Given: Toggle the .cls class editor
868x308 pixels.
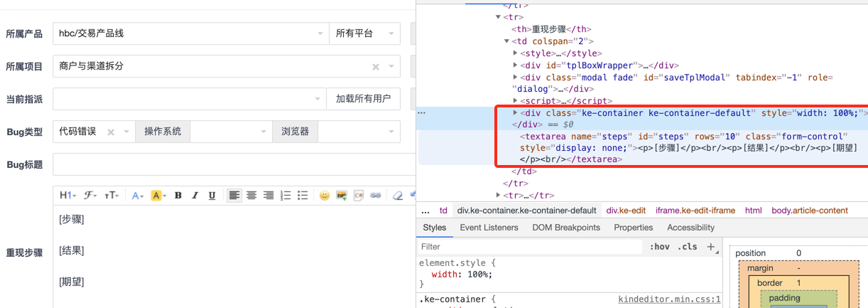Looking at the screenshot, I should tap(688, 247).
